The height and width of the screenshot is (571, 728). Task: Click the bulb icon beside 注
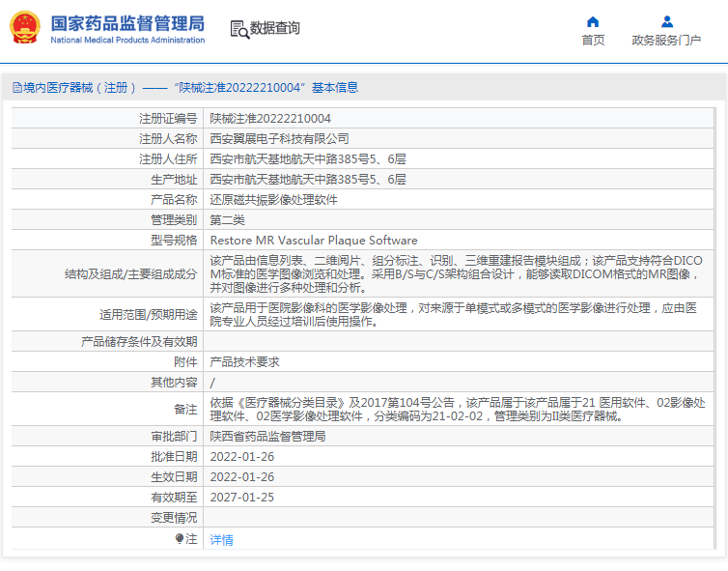point(180,538)
